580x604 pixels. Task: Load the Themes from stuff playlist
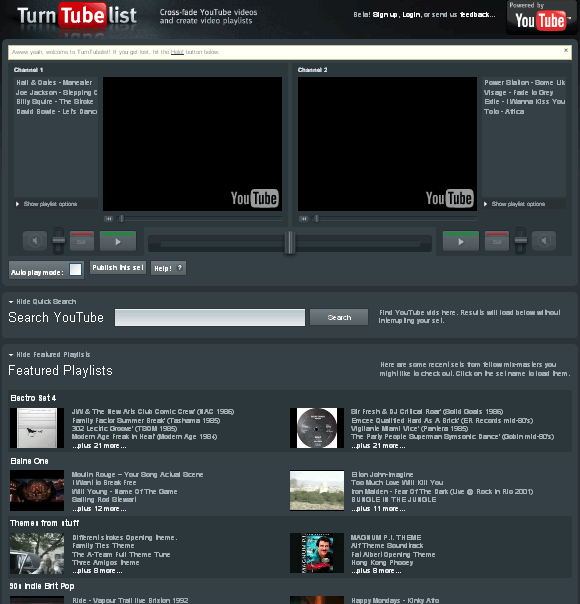click(44, 523)
